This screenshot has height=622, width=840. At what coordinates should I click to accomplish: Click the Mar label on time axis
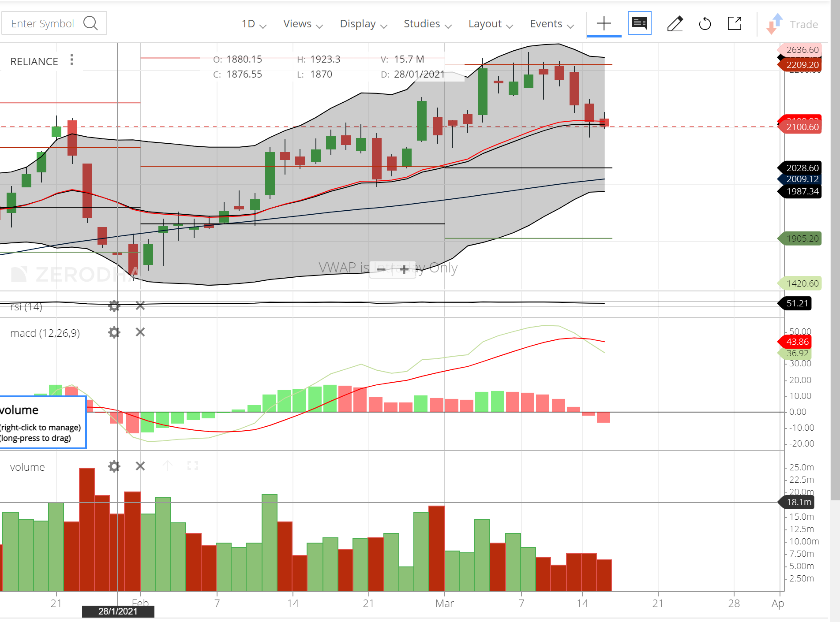[x=444, y=603]
